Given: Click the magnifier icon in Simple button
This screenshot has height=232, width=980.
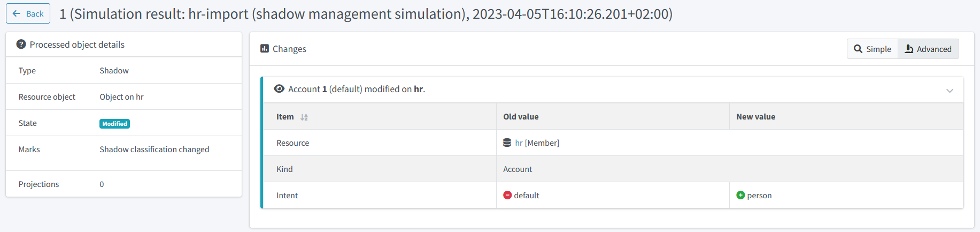Looking at the screenshot, I should click(858, 49).
